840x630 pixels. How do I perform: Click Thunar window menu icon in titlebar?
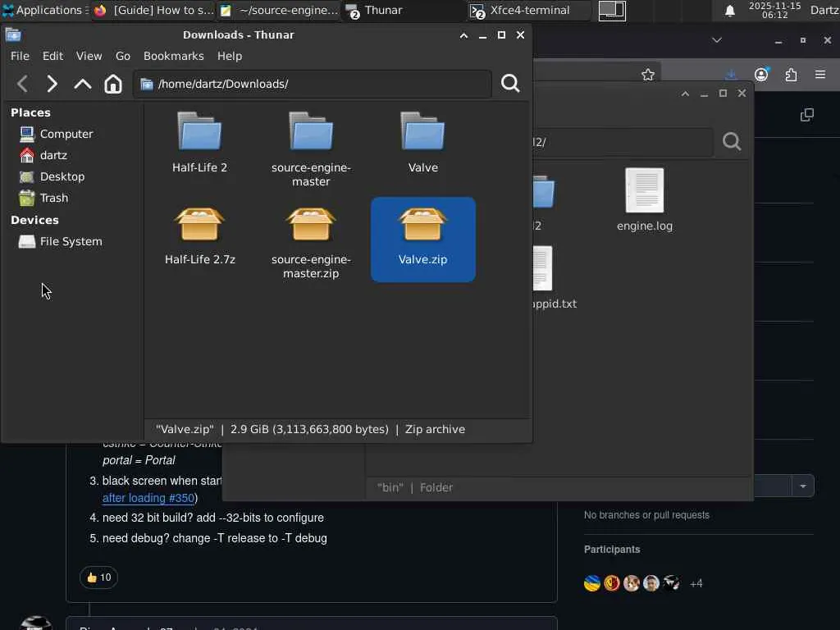click(x=13, y=35)
